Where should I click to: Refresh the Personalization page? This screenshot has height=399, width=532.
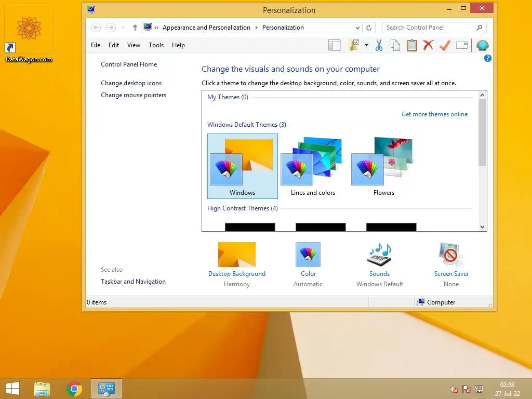click(x=369, y=28)
